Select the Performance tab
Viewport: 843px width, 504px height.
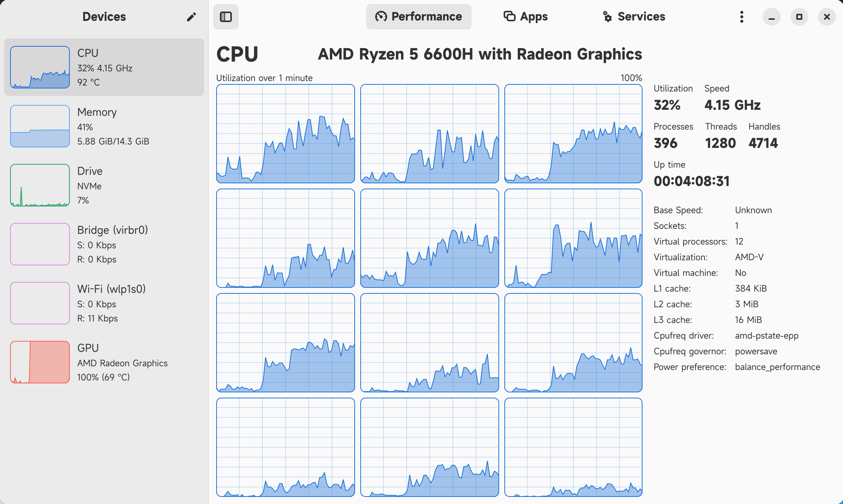tap(419, 17)
